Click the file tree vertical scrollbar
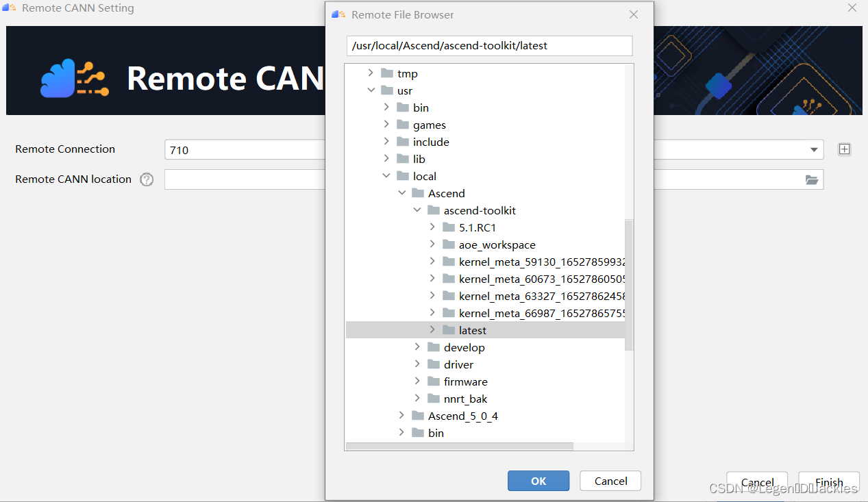Screen dimensions: 868x502 pyautogui.click(x=629, y=284)
